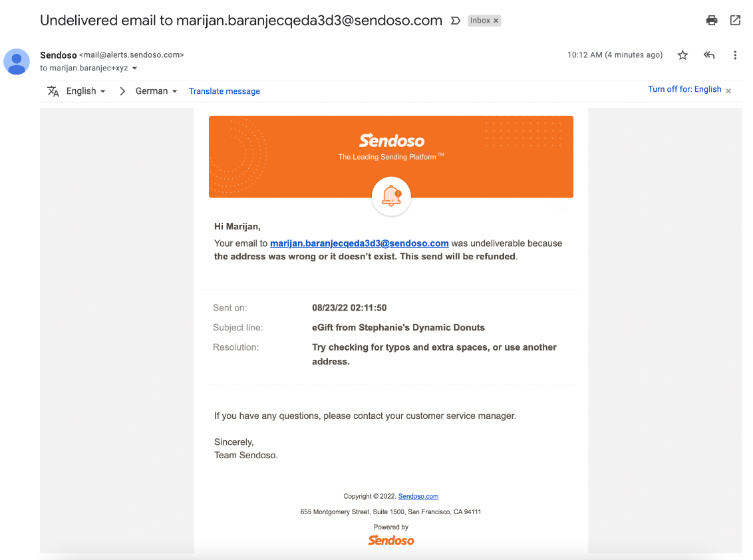Image resolution: width=753 pixels, height=560 pixels.
Task: Dismiss the translation bar with X
Action: [x=728, y=90]
